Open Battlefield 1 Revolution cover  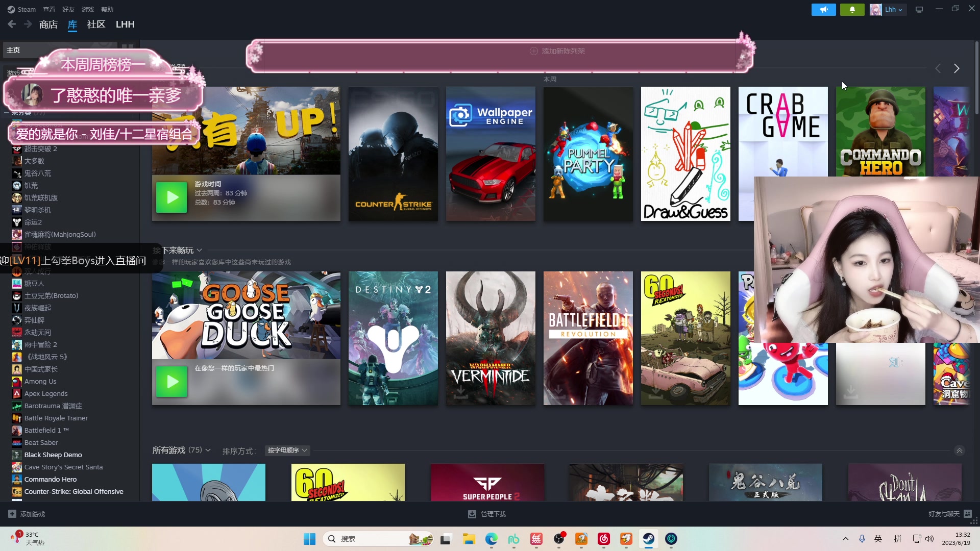[x=588, y=338]
